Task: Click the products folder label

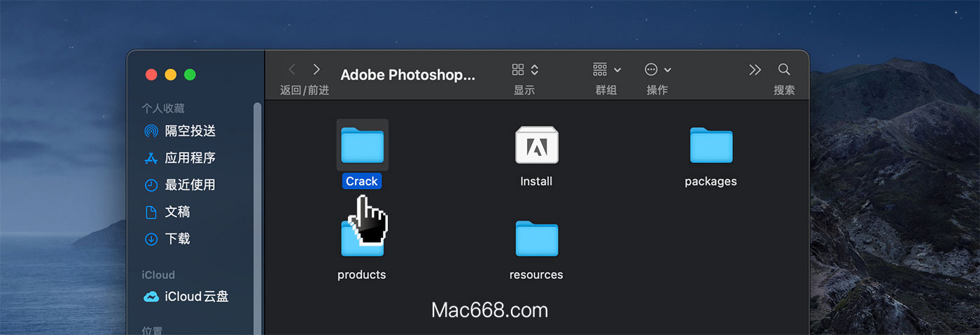Action: 362,275
